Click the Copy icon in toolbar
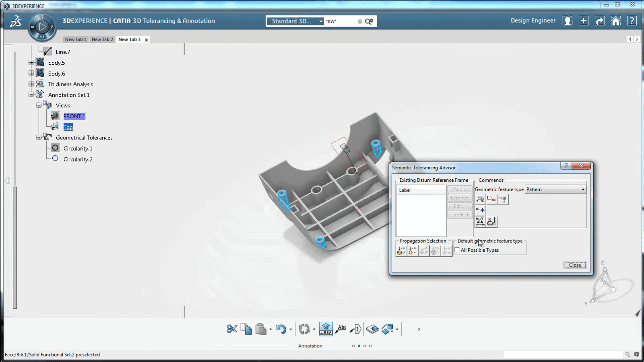The image size is (644, 362). click(246, 329)
